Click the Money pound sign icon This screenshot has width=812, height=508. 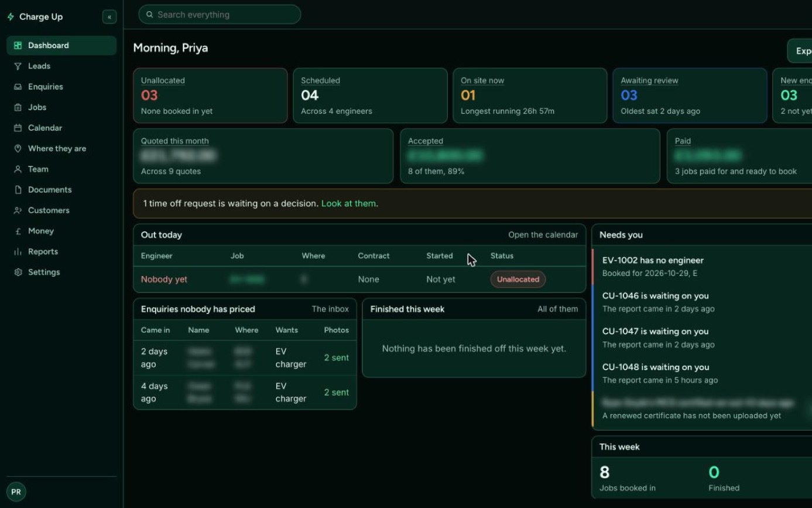[18, 231]
